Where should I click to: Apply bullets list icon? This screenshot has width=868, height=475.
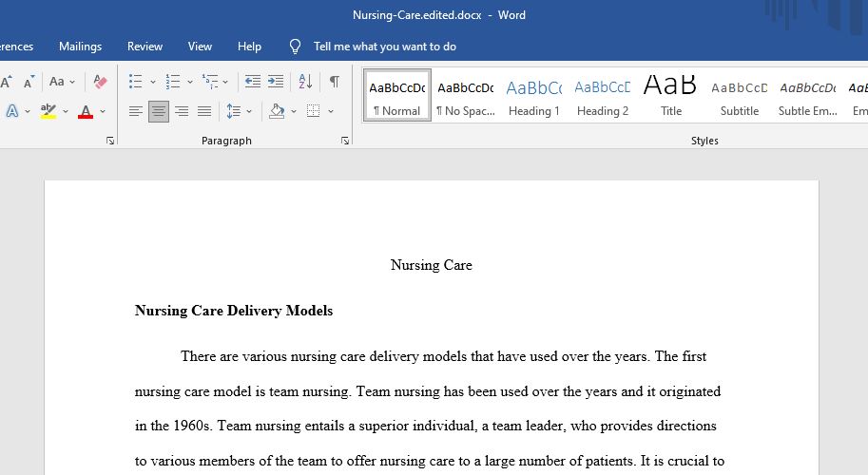(x=136, y=82)
